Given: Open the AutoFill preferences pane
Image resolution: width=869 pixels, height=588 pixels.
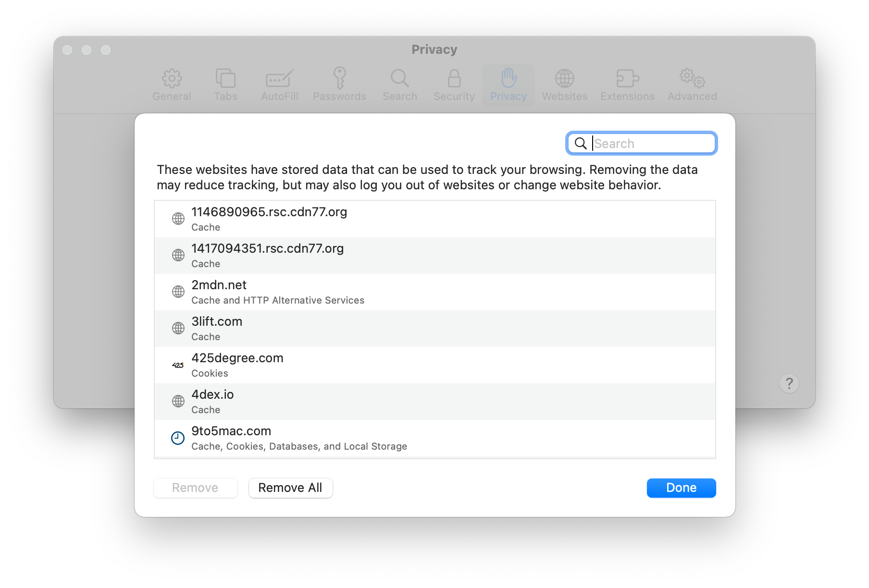Looking at the screenshot, I should point(280,85).
